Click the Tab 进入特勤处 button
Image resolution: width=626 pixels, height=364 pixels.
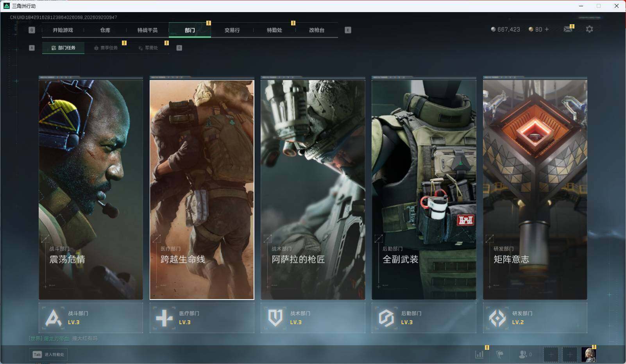48,354
